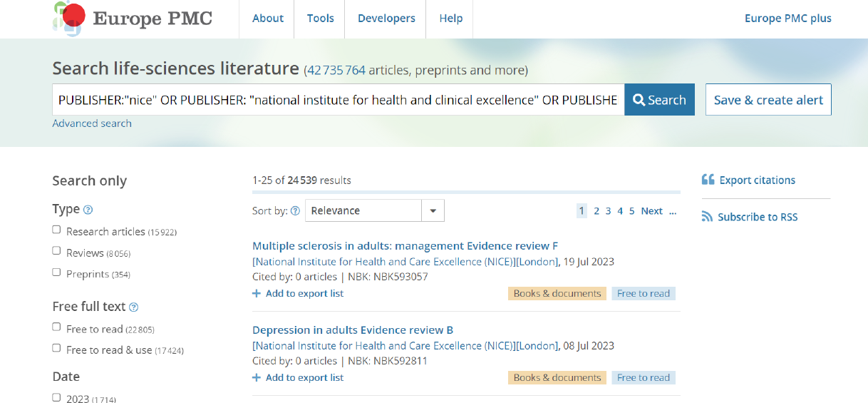Check the Free to read filter
The height and width of the screenshot is (403, 868).
coord(56,327)
